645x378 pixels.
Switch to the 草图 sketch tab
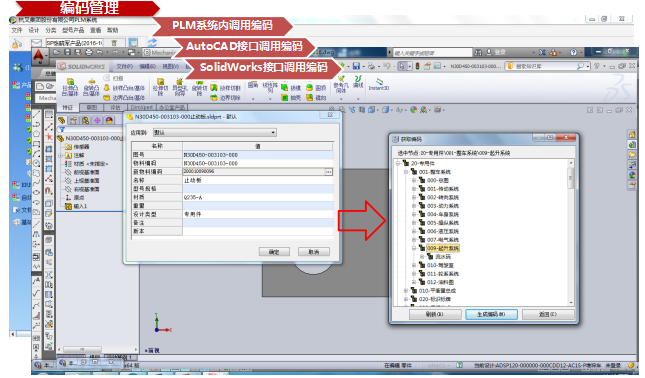click(91, 107)
